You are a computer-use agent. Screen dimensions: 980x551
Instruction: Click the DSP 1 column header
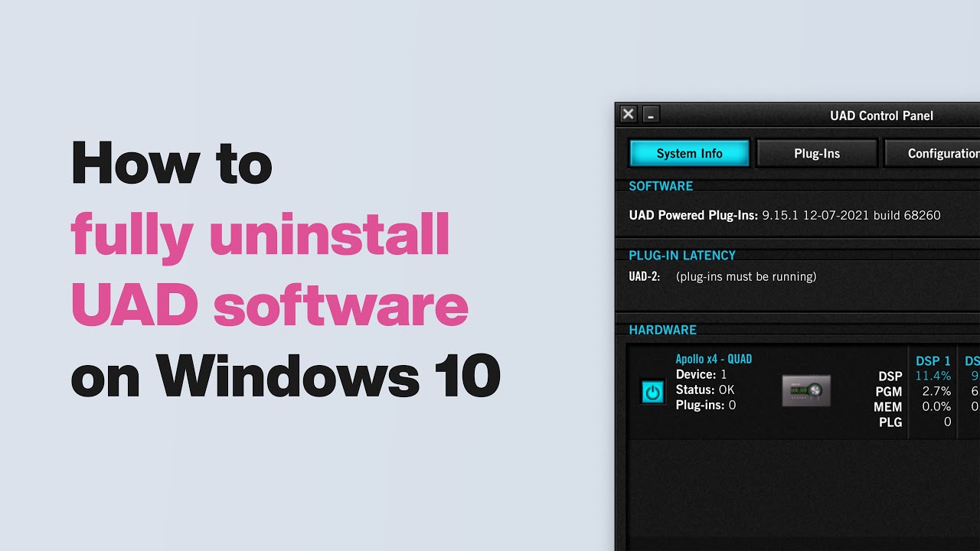933,361
